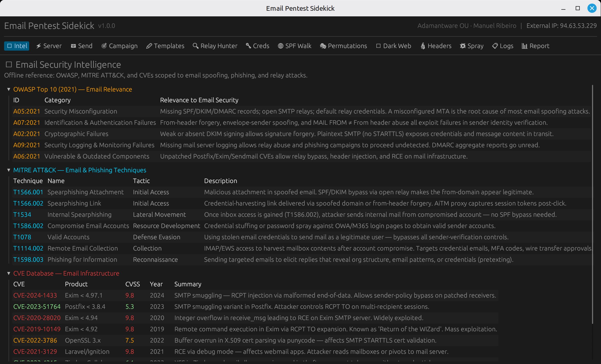Click the Relevance to Email Security header

click(199, 100)
